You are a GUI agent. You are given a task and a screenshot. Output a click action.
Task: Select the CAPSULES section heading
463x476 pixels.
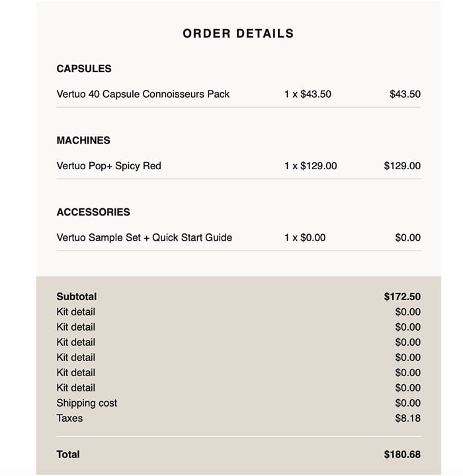pyautogui.click(x=84, y=69)
